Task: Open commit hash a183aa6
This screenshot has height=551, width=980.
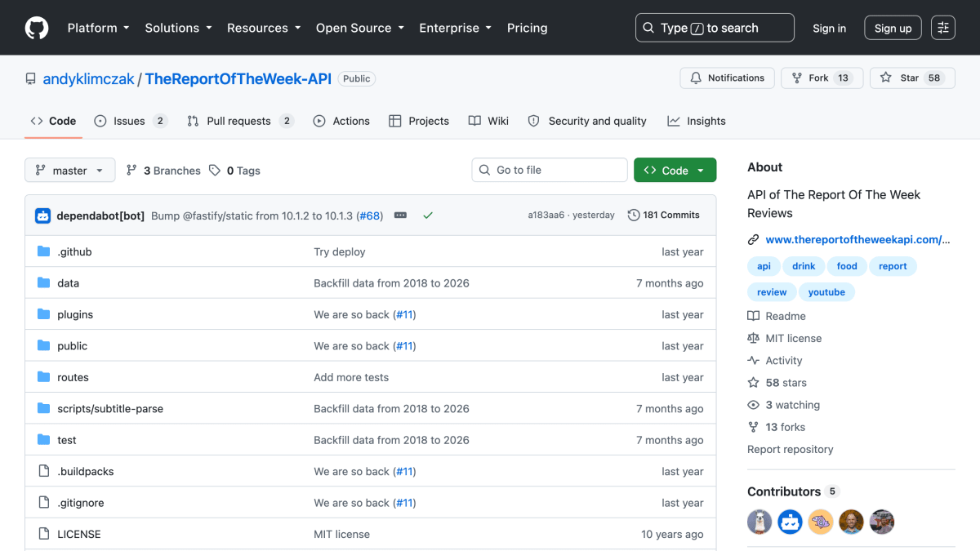Action: click(546, 216)
